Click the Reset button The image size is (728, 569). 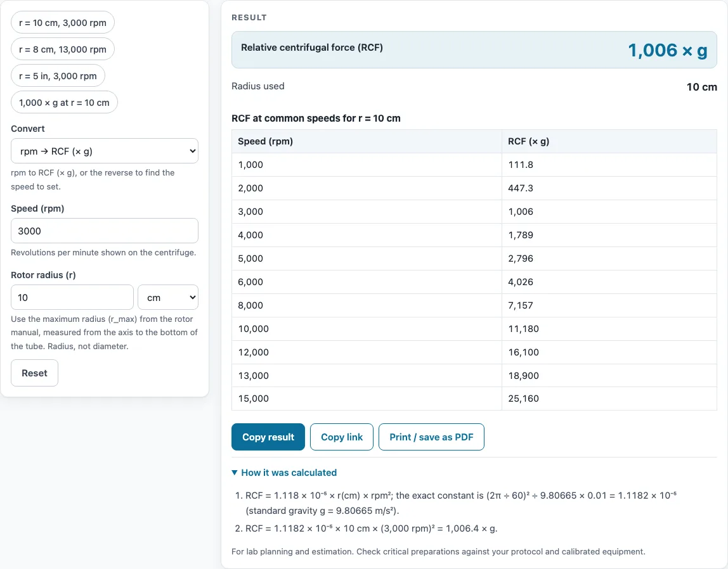pyautogui.click(x=34, y=373)
